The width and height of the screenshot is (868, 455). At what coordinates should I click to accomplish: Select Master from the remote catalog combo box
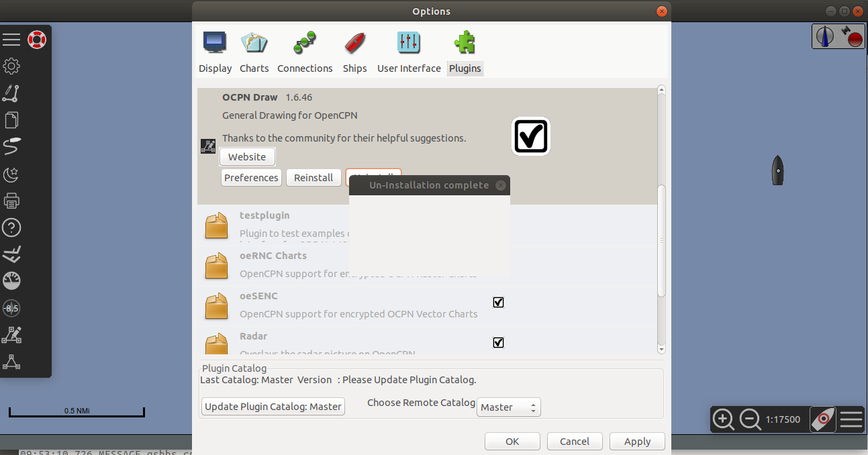(508, 407)
